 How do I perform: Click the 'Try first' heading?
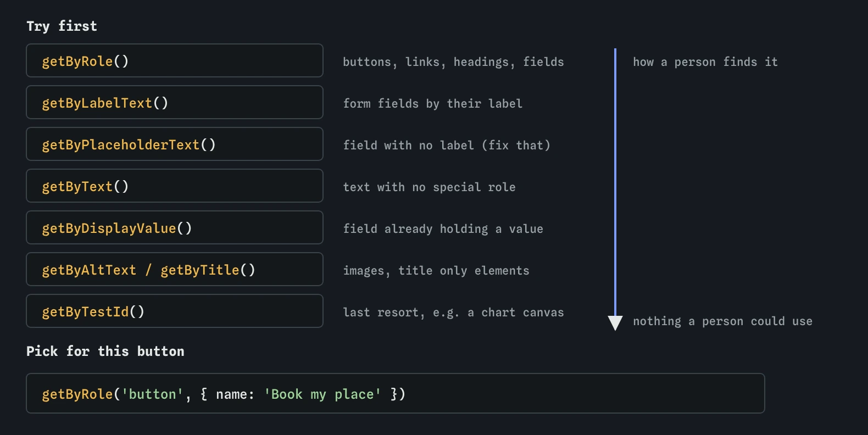(x=62, y=26)
